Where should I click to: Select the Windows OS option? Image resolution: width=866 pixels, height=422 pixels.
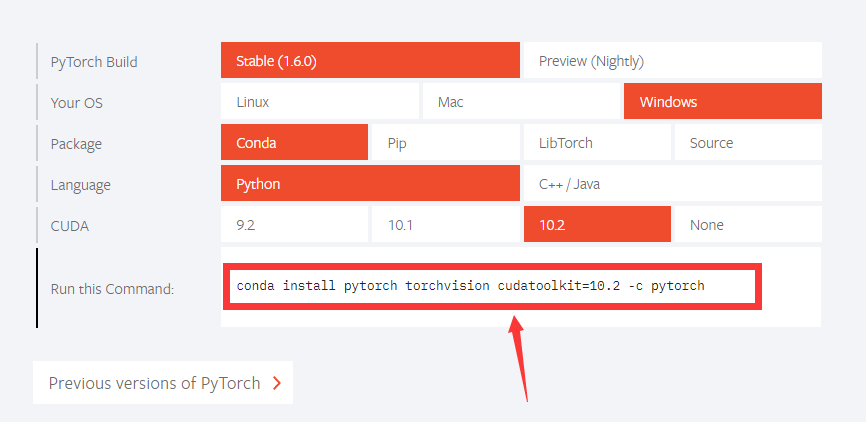(x=722, y=102)
